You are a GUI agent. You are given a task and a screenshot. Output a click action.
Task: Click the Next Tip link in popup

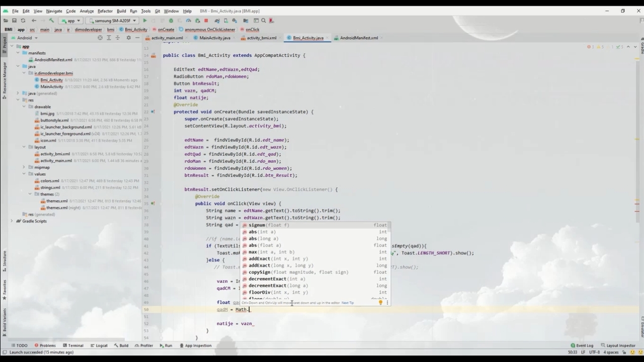348,303
